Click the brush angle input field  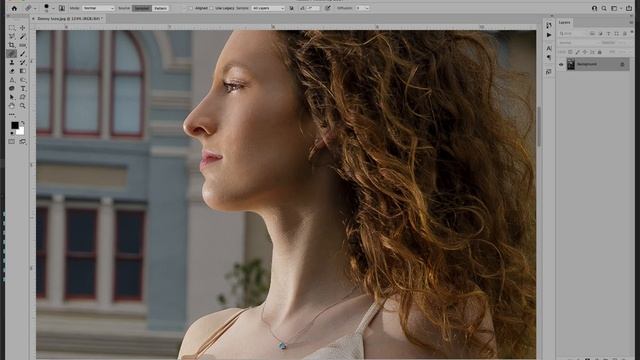pos(313,8)
